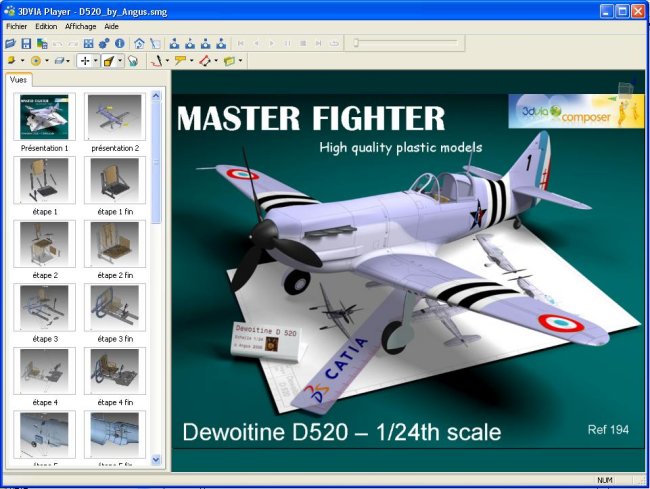Click the Save floppy disk icon
Image resolution: width=650 pixels, height=489 pixels.
pyautogui.click(x=26, y=44)
